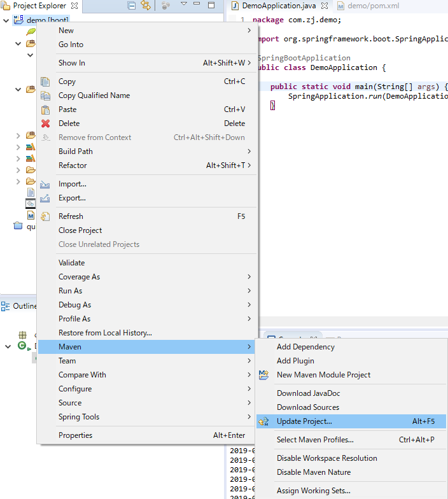Switch to DemoApplication.java tab
The image size is (448, 499).
(x=279, y=6)
